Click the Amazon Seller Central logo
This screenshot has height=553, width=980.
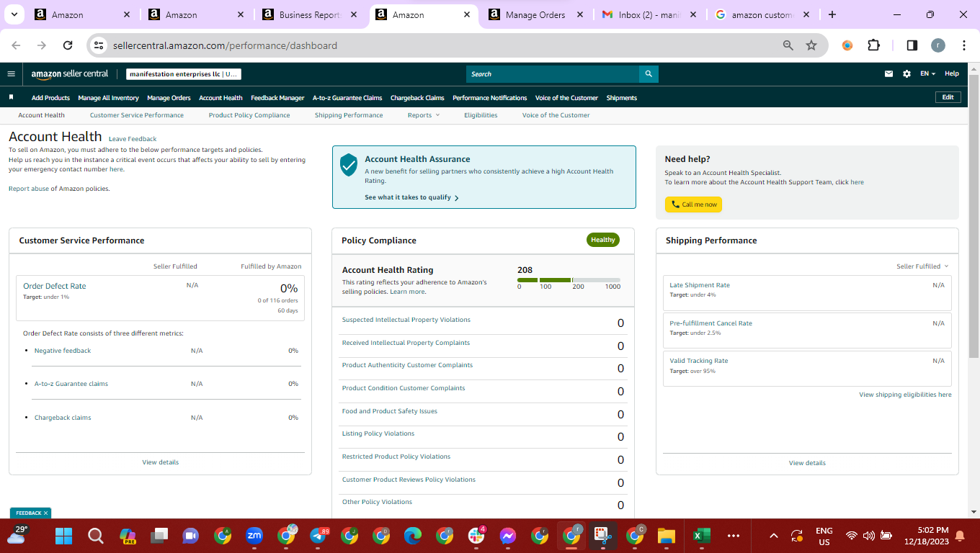pos(70,73)
